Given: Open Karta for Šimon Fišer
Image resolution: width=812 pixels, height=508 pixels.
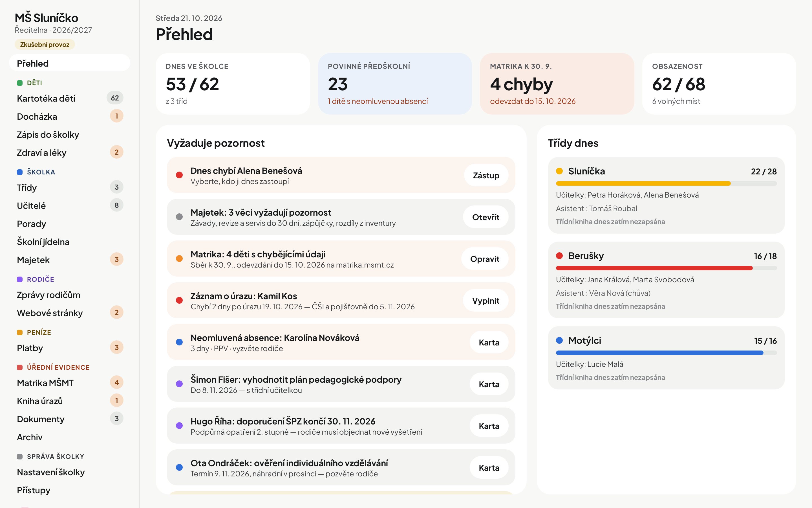Looking at the screenshot, I should click(x=489, y=384).
